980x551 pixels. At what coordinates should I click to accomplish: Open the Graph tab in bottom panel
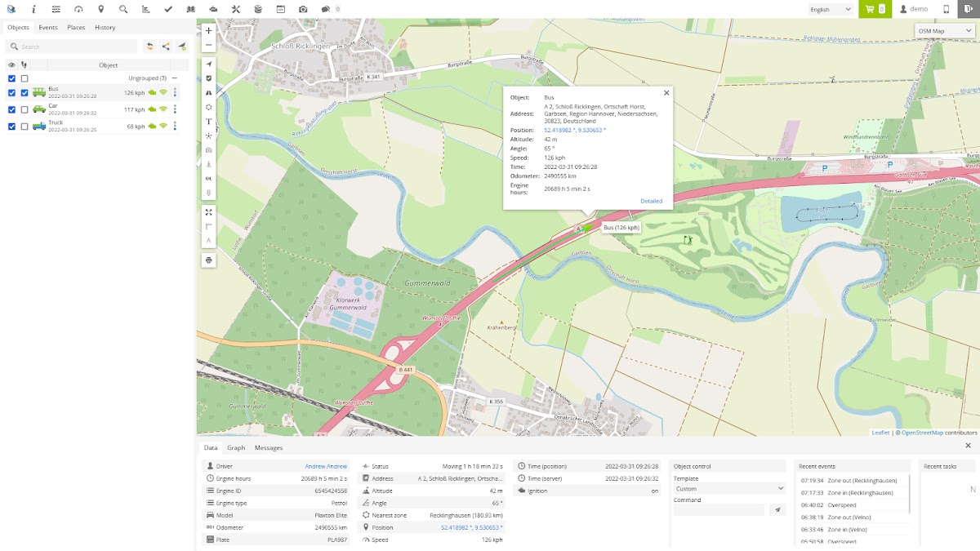[x=236, y=447]
